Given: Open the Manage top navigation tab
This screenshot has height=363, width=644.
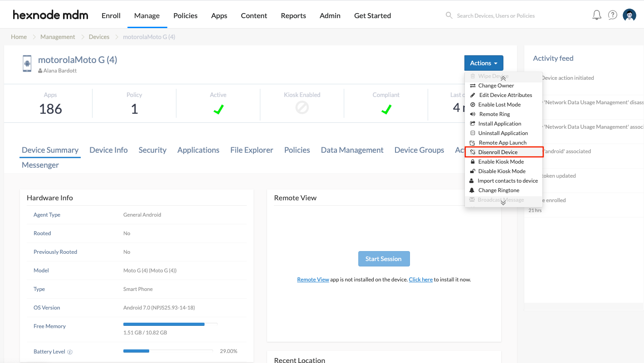Looking at the screenshot, I should click(x=147, y=15).
